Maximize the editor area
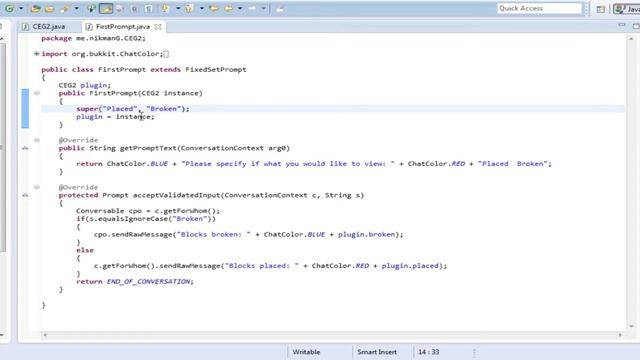640x360 pixels. 636,26
